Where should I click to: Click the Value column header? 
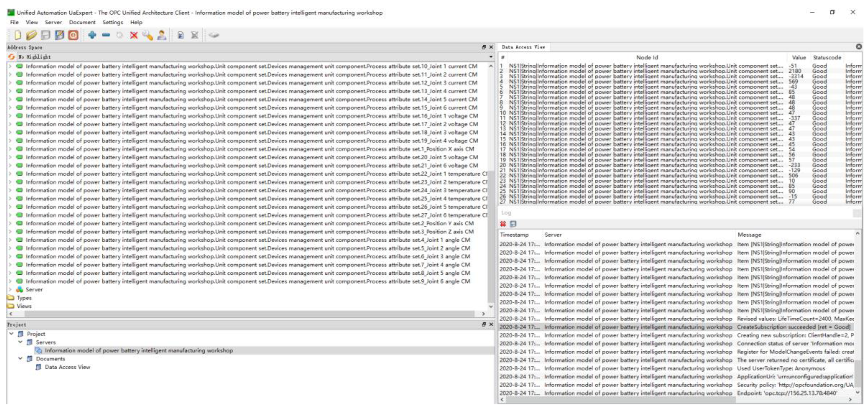[798, 58]
